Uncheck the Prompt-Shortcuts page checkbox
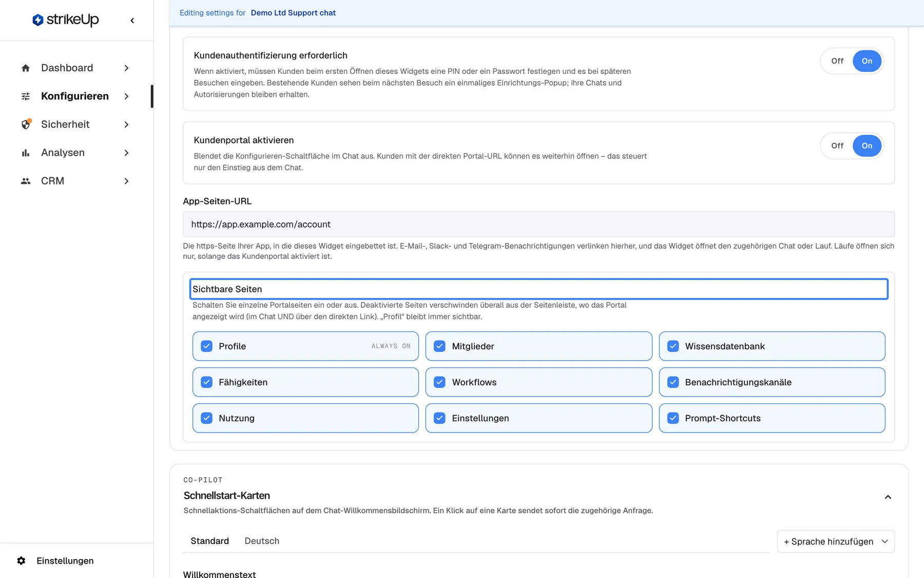This screenshot has width=924, height=578. click(x=673, y=418)
